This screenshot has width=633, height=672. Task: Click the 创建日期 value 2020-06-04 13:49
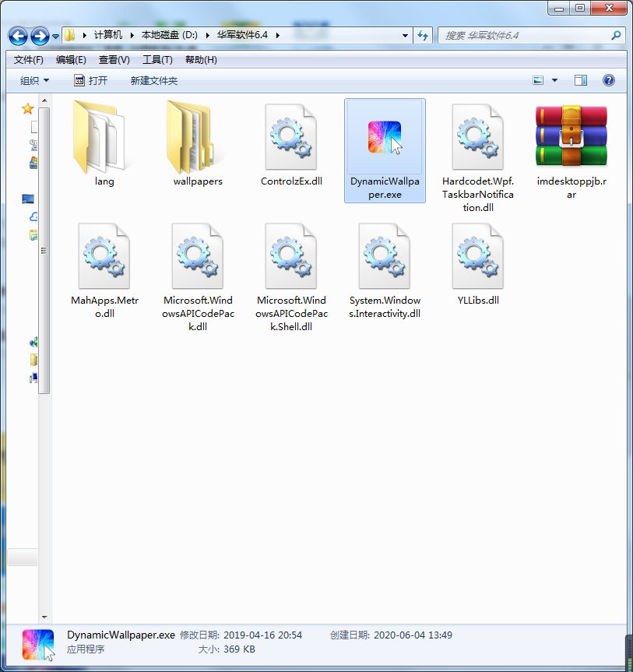[413, 635]
